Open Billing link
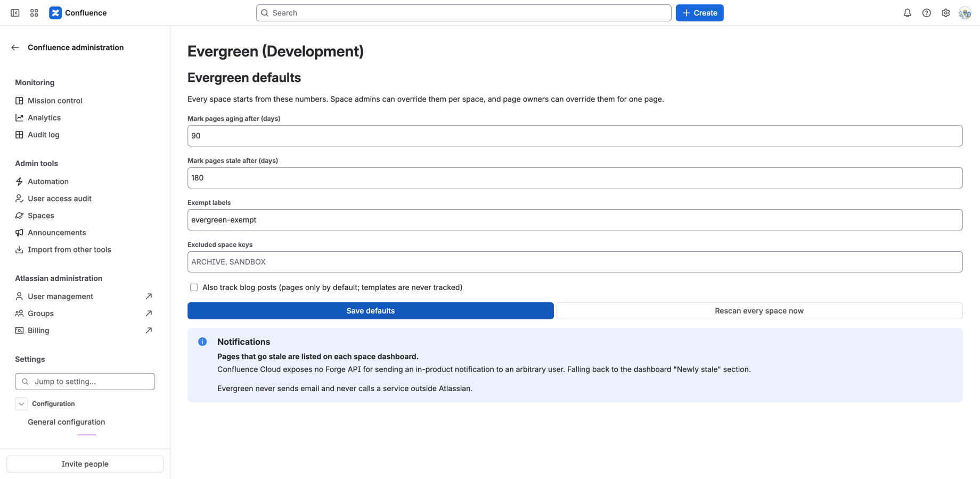This screenshot has height=479, width=980. click(38, 331)
